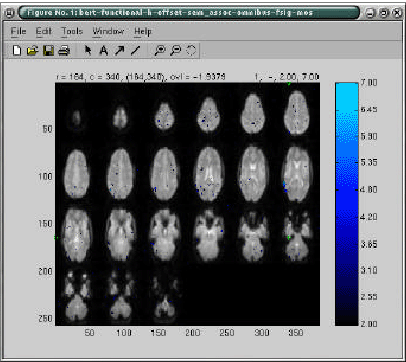Save the figure using the floppy disk icon
Screen dimensions: 406x362
tap(48, 51)
